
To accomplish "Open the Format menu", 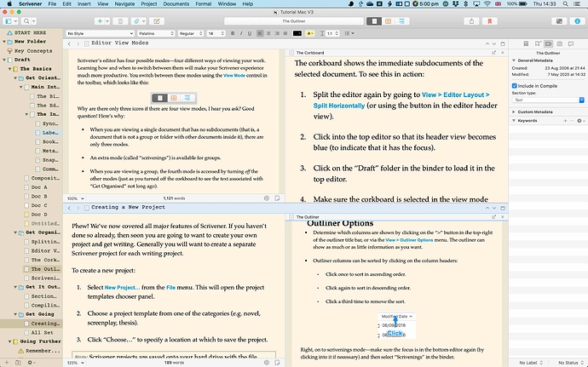I will tap(204, 3).
